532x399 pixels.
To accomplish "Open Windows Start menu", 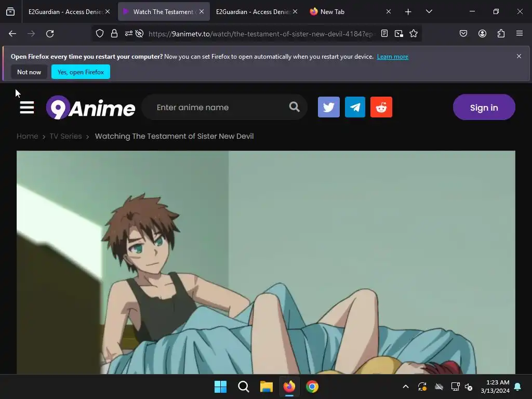I will click(x=220, y=387).
